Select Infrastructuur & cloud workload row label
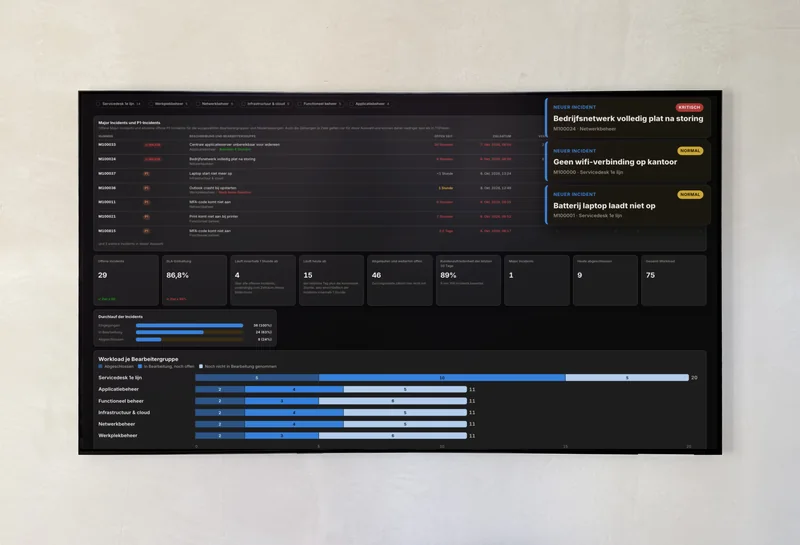Viewport: 800px width, 545px height. 124,412
